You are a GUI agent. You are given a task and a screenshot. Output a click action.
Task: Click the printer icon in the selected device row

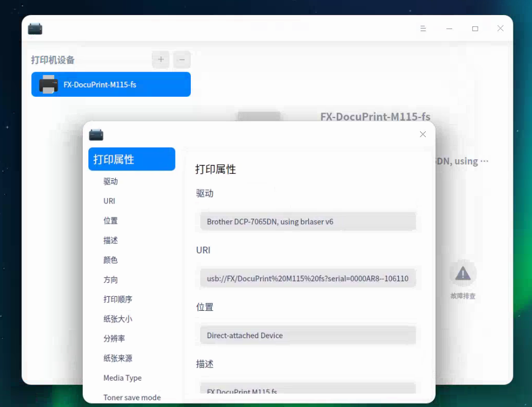48,84
